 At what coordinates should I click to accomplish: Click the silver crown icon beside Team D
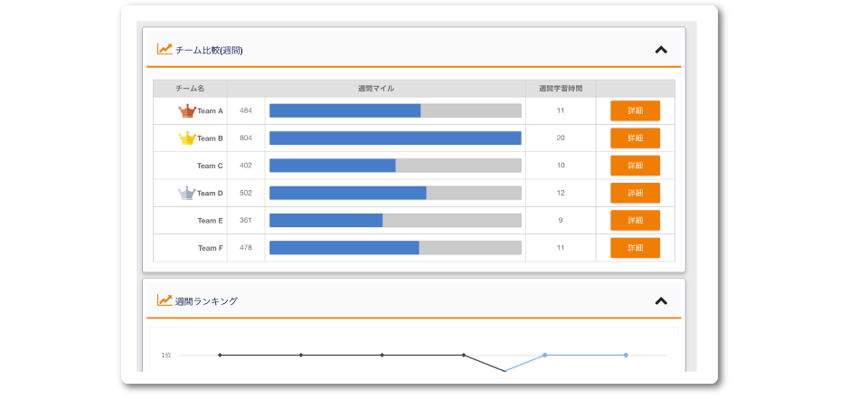[187, 193]
